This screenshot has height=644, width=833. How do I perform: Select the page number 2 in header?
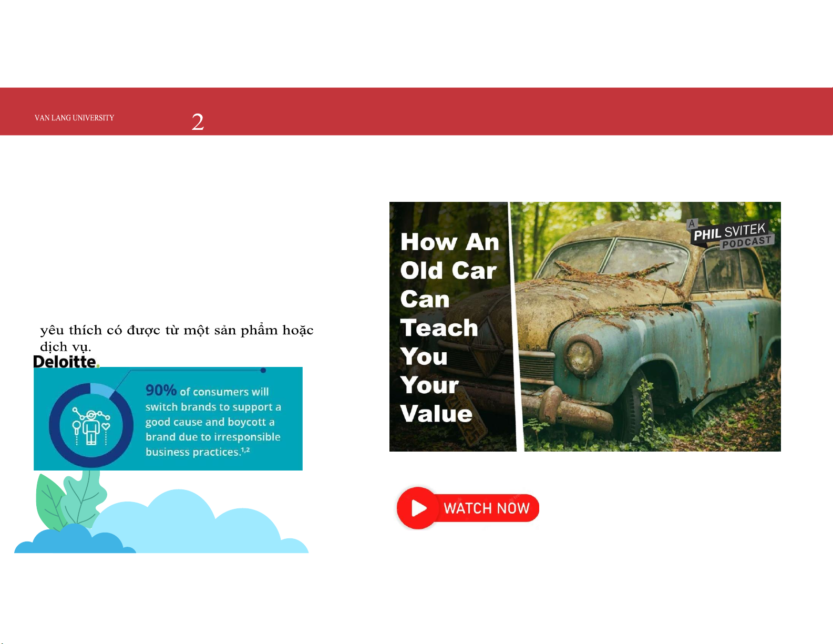point(198,122)
